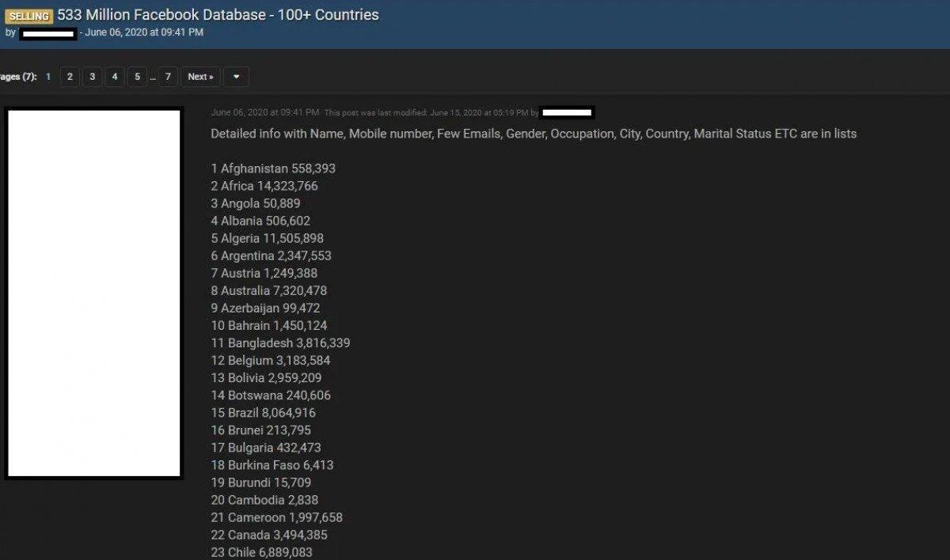Click the Next » page button

[200, 77]
